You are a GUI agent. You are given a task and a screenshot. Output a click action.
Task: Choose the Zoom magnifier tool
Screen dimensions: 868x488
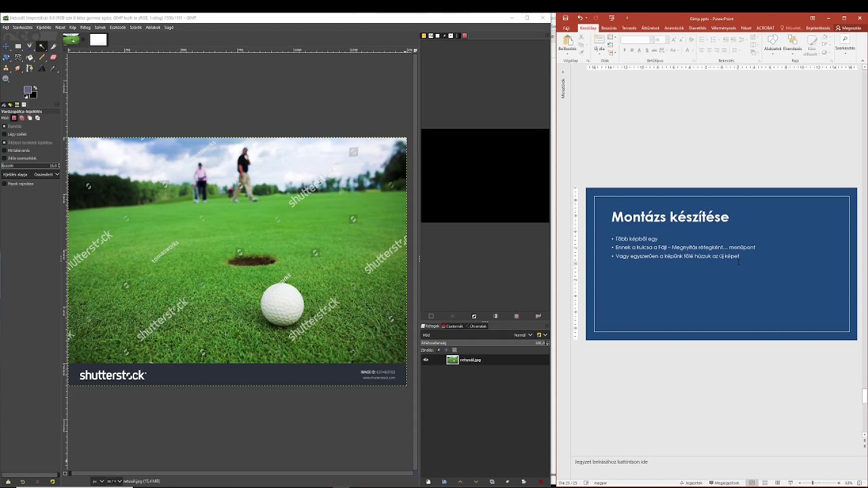(6, 79)
